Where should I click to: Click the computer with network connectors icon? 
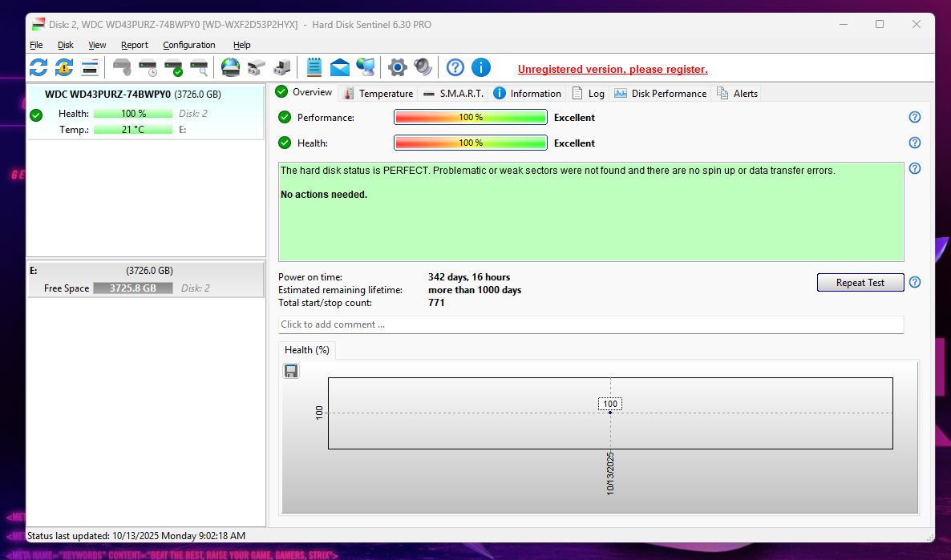pos(282,67)
